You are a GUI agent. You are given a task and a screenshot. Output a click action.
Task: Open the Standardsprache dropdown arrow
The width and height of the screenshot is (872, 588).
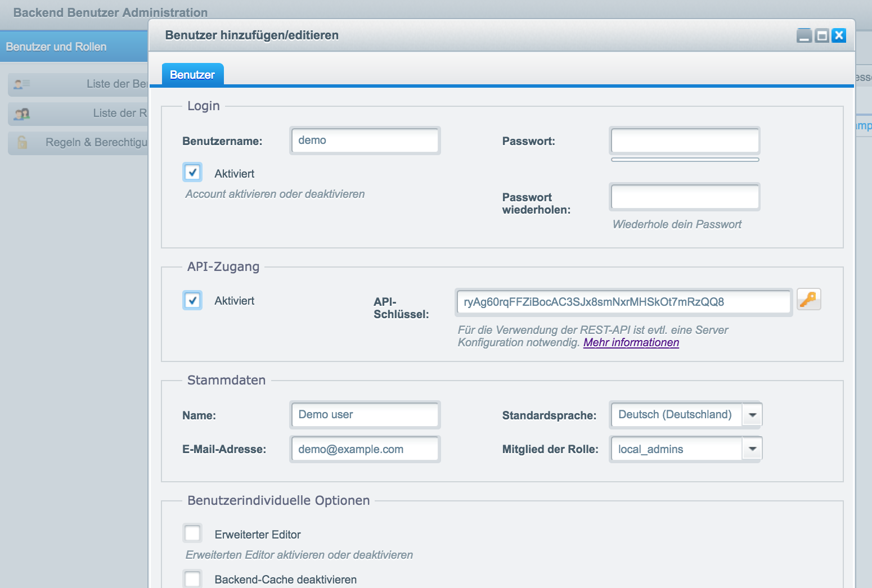[x=752, y=415]
